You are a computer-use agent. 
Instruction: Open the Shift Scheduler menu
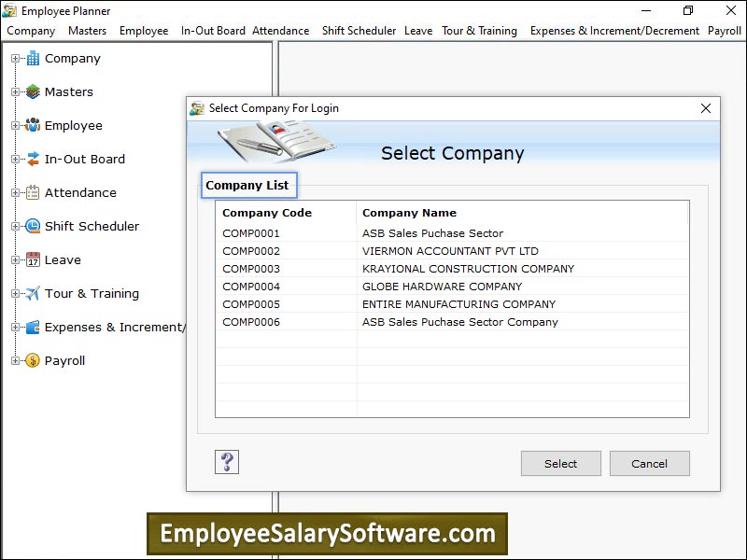point(359,31)
